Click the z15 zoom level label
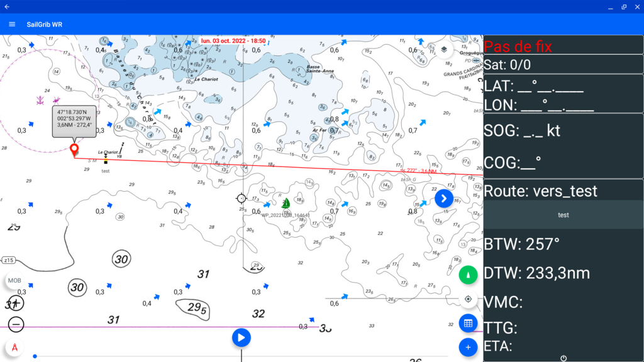This screenshot has width=644, height=362. pyautogui.click(x=9, y=260)
